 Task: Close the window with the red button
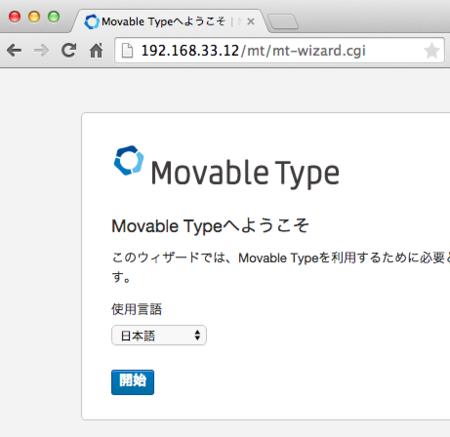[x=15, y=17]
